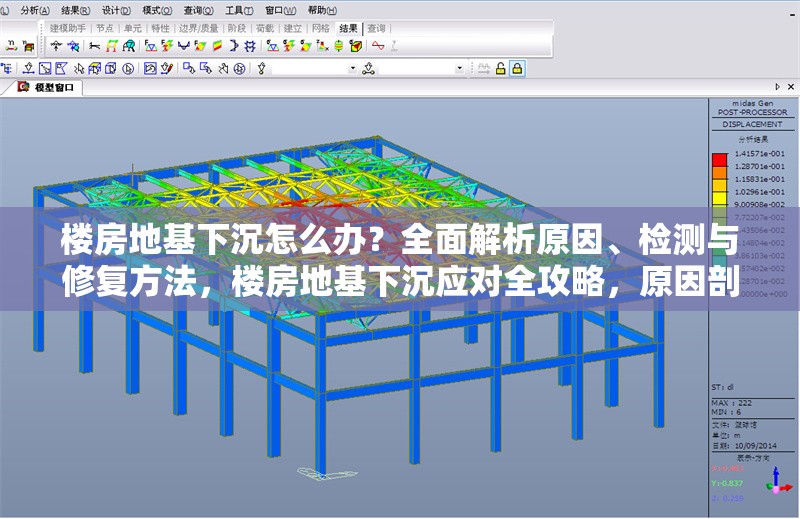Click the select with red pencil icon
The image size is (800, 519).
pyautogui.click(x=167, y=68)
